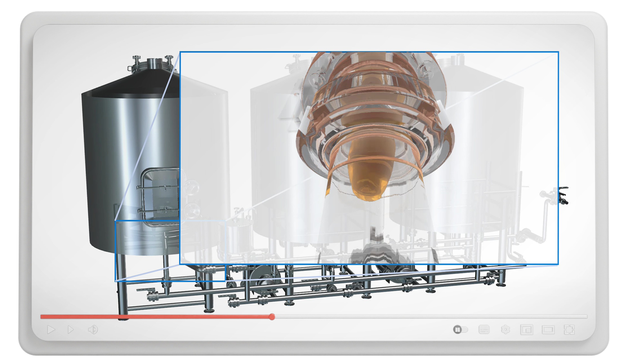
Task: Click the large zoomed-in preview panel
Action: point(369,158)
